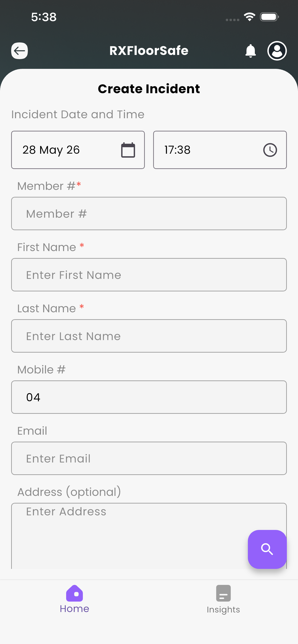Open the user profile avatar icon

277,51
